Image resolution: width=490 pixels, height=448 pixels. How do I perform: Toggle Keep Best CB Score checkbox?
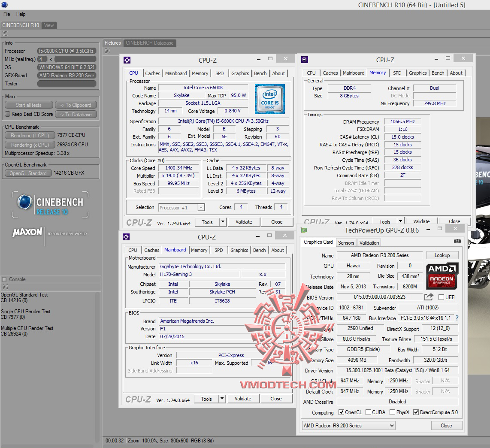[x=7, y=114]
